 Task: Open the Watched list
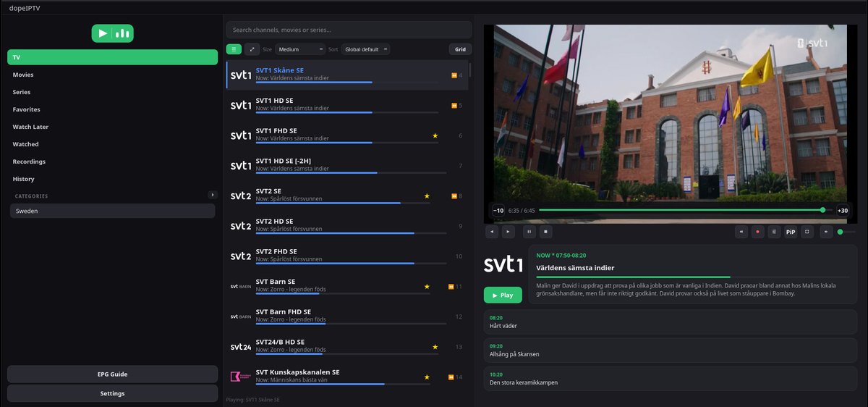(112, 144)
